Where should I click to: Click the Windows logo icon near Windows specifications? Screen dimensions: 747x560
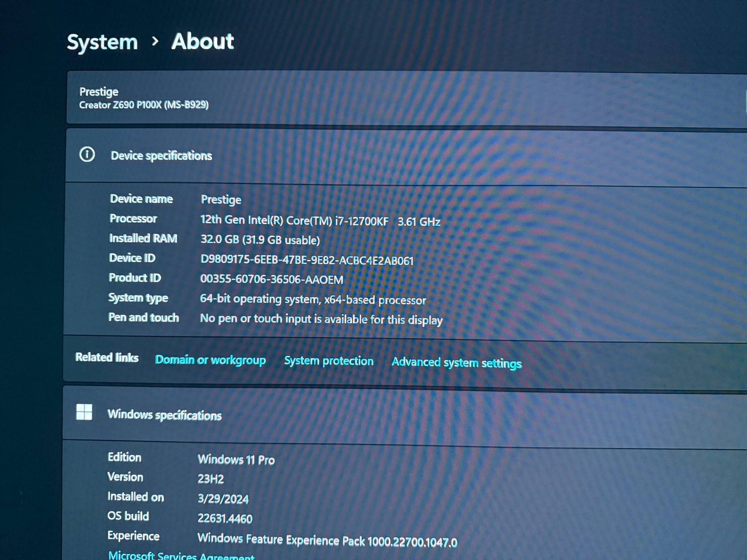84,412
